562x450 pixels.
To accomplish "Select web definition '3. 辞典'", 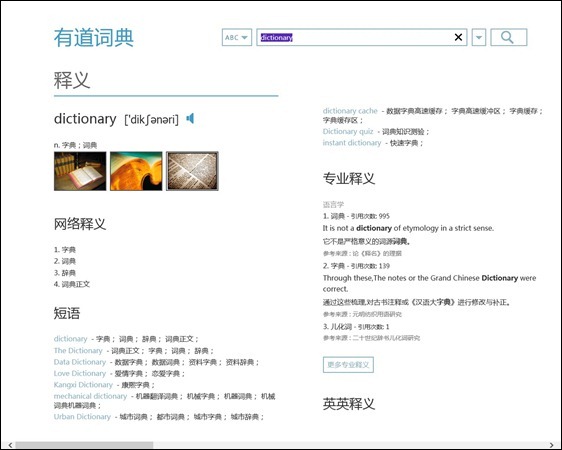I will [x=65, y=273].
